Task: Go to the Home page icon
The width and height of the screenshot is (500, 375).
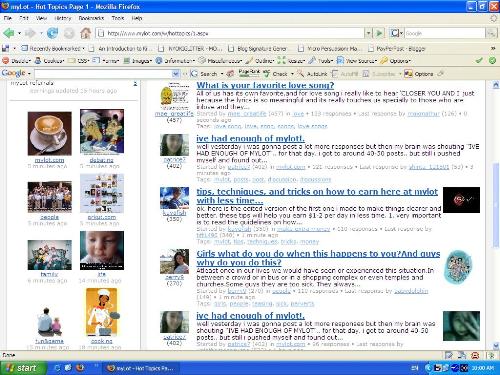Action: point(85,33)
